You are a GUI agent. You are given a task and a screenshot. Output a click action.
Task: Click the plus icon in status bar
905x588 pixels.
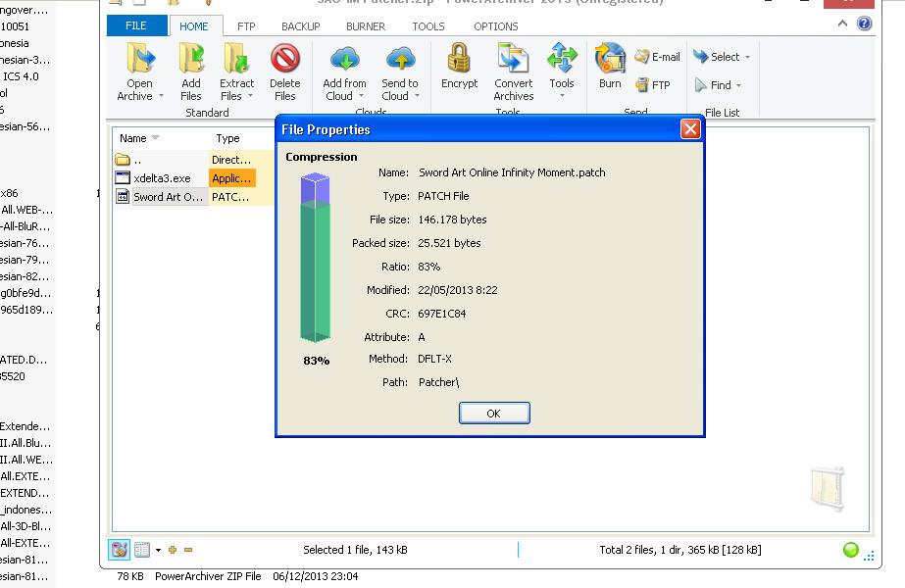[172, 550]
